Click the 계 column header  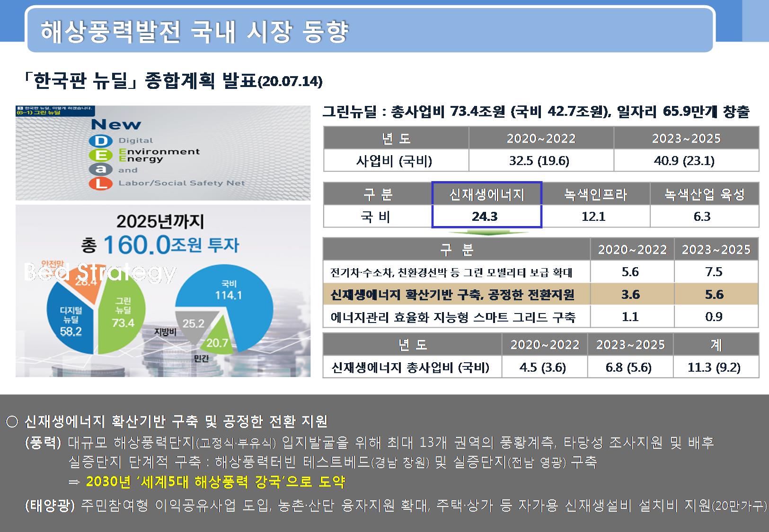pos(716,345)
